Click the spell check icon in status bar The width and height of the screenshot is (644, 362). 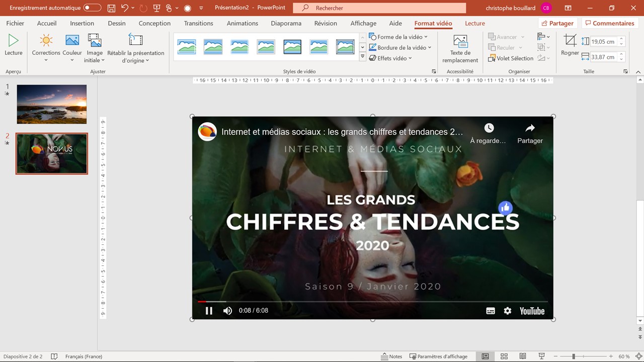[54, 356]
